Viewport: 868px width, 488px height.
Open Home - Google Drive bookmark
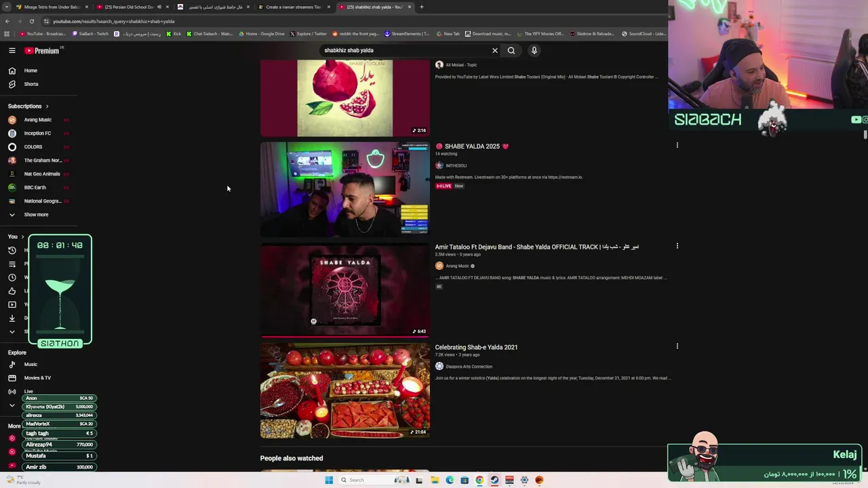pyautogui.click(x=262, y=33)
